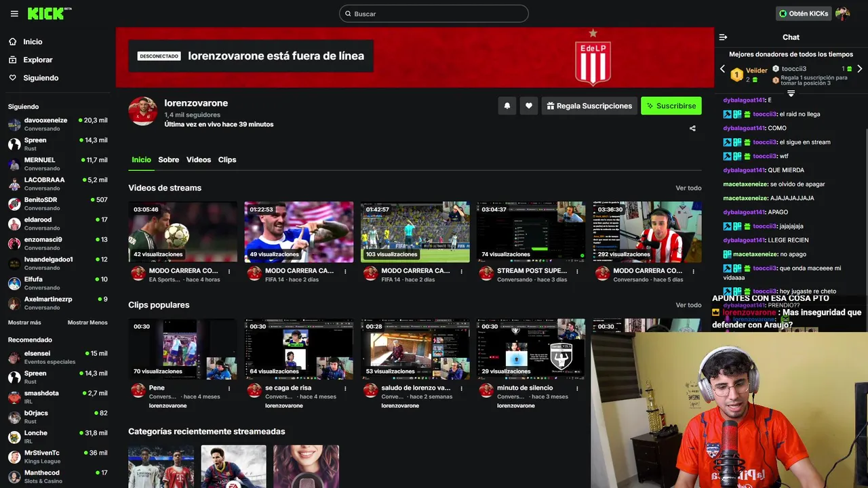Open minuto de silencio clip thumbnail

[531, 349]
